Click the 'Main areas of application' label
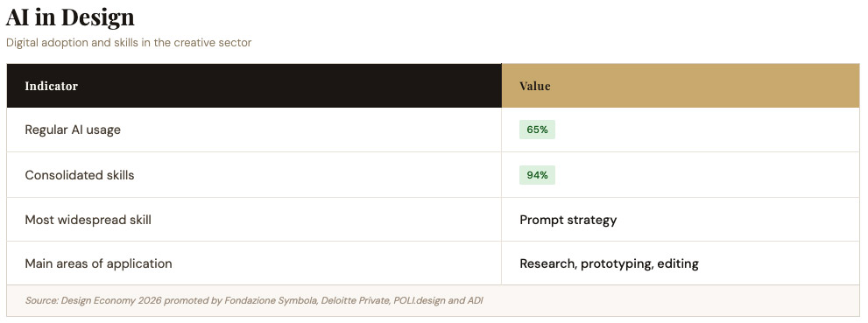 (98, 263)
